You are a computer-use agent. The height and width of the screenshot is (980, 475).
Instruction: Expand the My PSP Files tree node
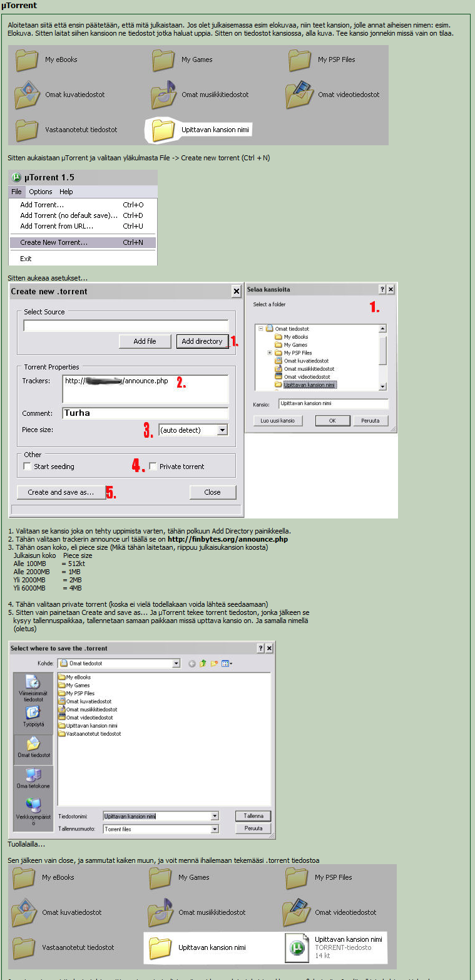270,353
